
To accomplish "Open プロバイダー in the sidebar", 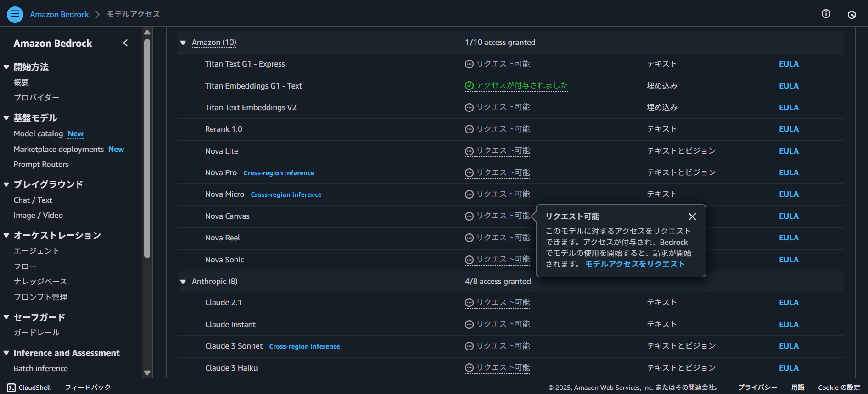I will (36, 98).
